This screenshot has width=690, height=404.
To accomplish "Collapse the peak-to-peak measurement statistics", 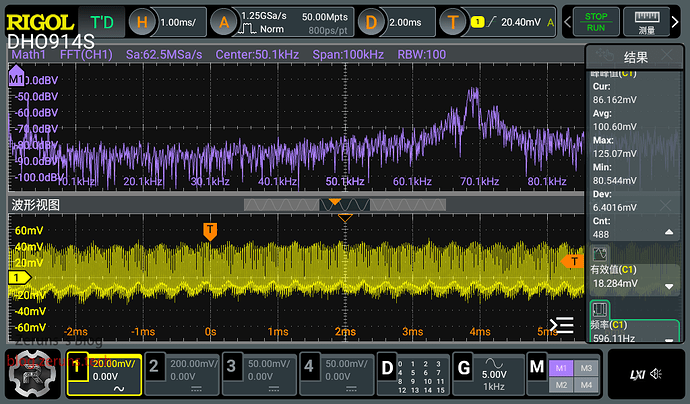I will coord(669,233).
